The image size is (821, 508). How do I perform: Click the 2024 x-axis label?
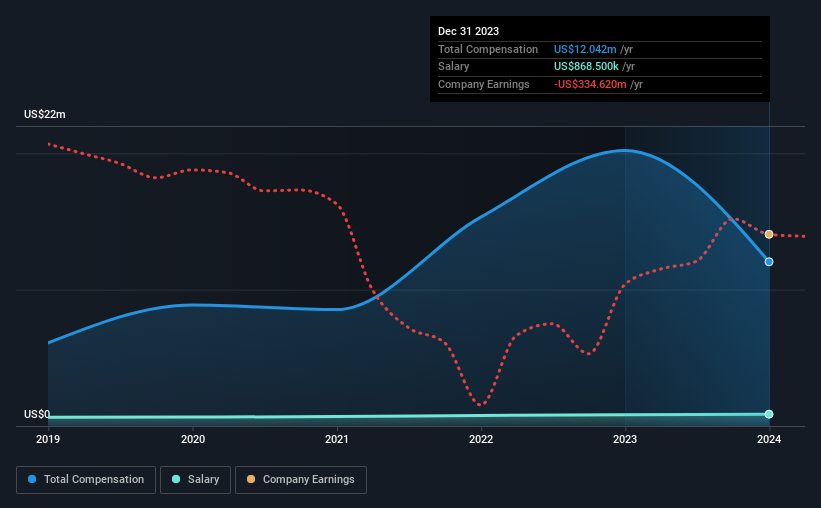click(769, 439)
